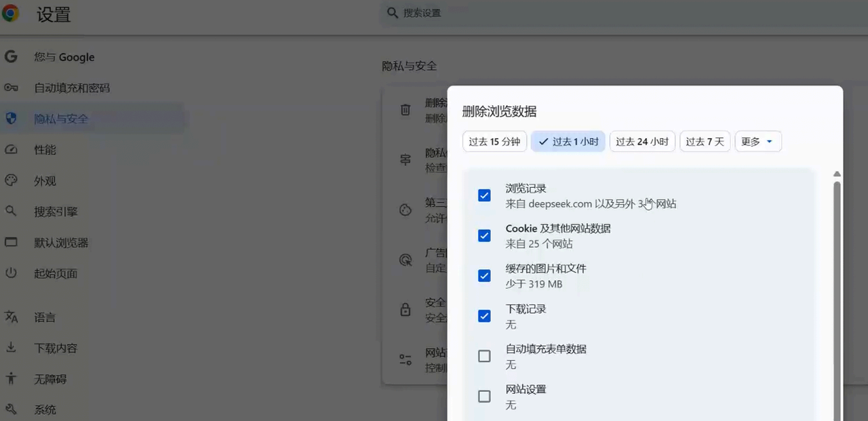Viewport: 868px width, 421px height.
Task: Click the translate icon for 语言
Action: coord(11,317)
